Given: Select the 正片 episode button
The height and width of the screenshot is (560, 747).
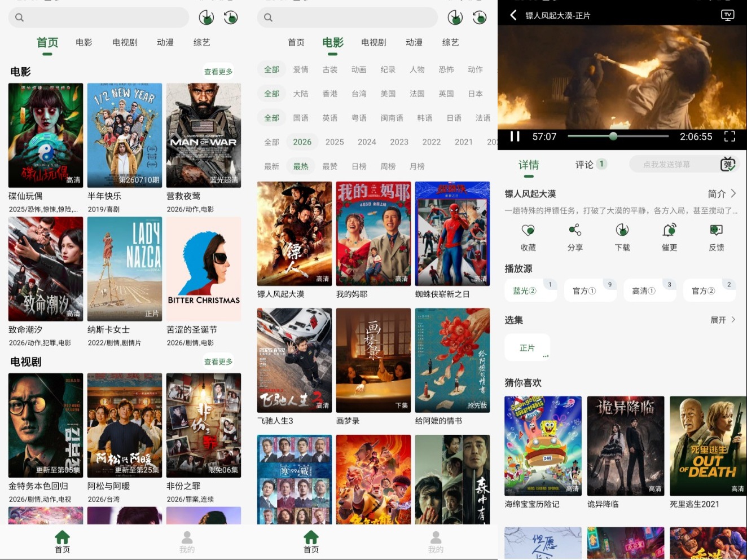Looking at the screenshot, I should [527, 348].
